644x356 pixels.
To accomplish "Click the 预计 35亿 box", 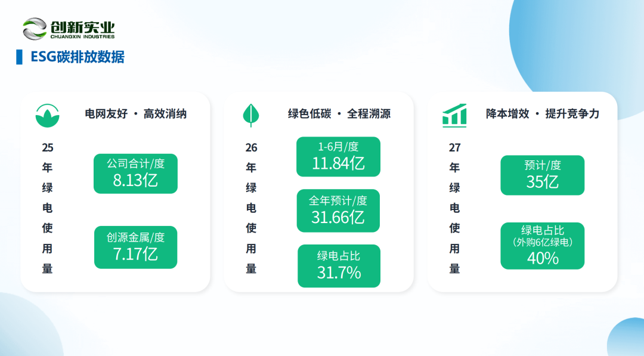I will click(542, 175).
